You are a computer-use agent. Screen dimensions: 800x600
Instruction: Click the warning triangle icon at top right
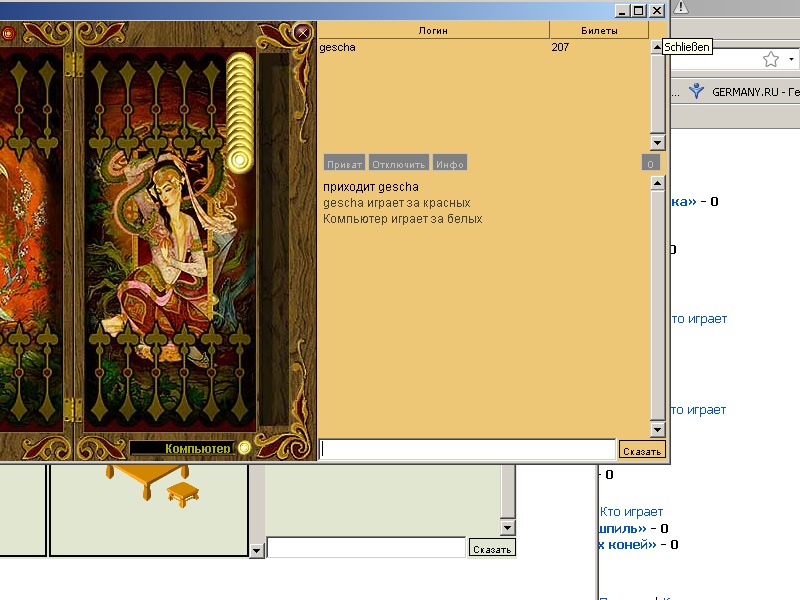pyautogui.click(x=682, y=8)
